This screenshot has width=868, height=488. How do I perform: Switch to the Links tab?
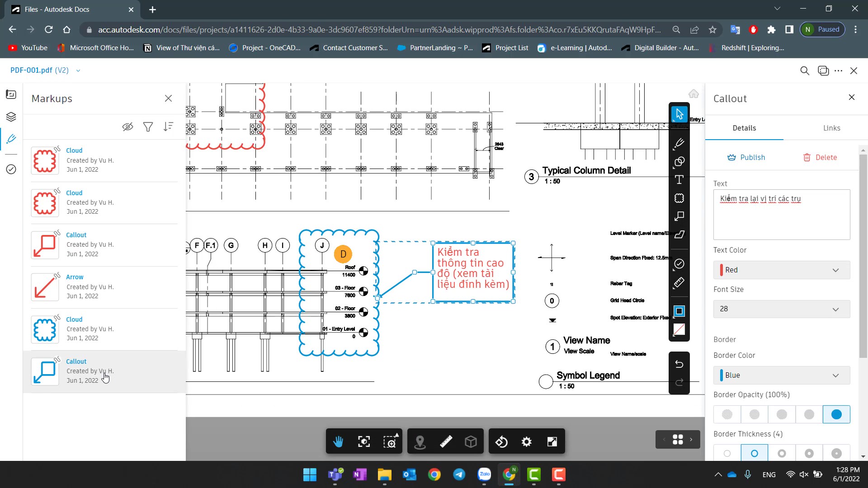click(831, 128)
